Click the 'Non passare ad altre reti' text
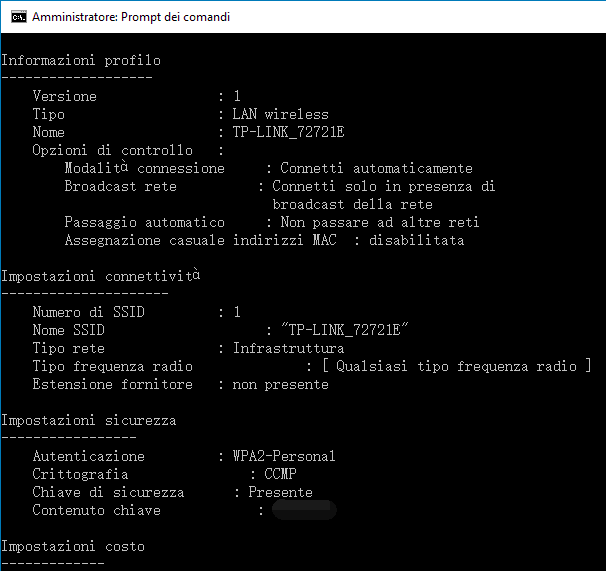606x571 pixels. tap(380, 222)
